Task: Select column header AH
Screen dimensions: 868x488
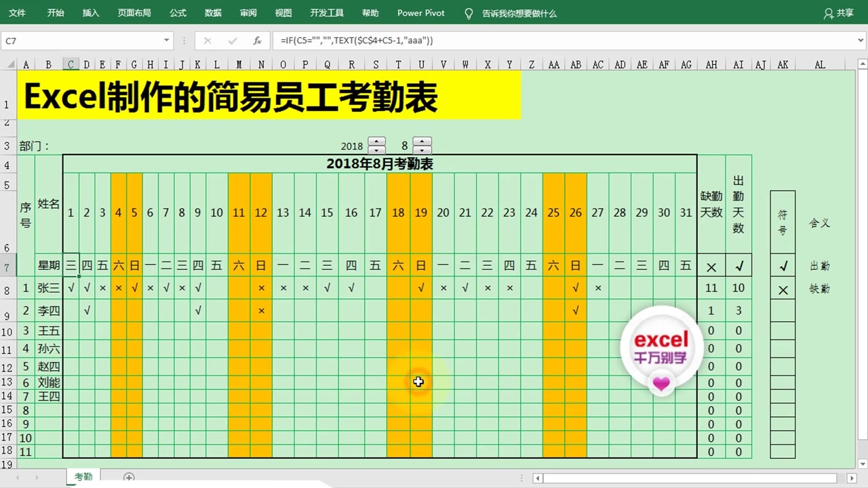Action: (711, 64)
